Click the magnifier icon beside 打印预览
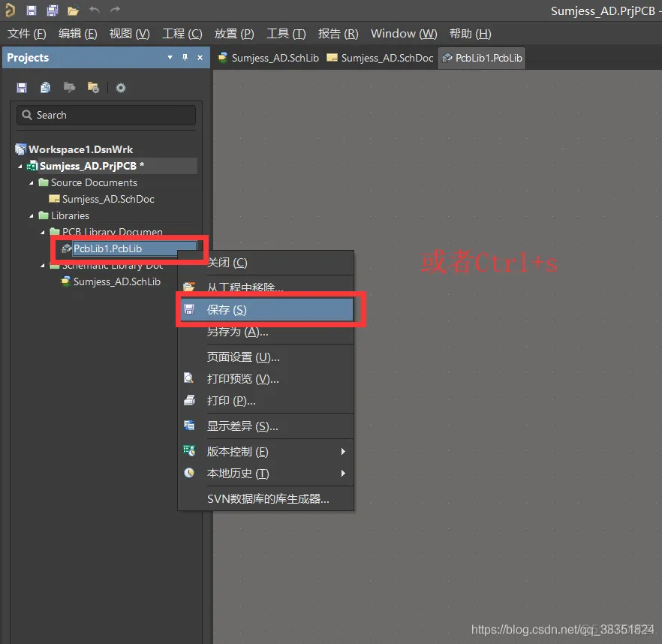The width and height of the screenshot is (662, 644). pyautogui.click(x=189, y=378)
